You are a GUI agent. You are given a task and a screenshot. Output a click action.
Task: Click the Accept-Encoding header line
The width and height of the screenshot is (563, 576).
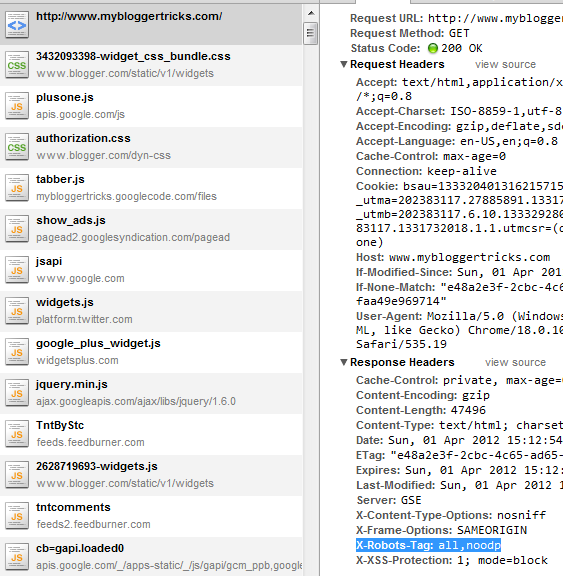pos(459,126)
